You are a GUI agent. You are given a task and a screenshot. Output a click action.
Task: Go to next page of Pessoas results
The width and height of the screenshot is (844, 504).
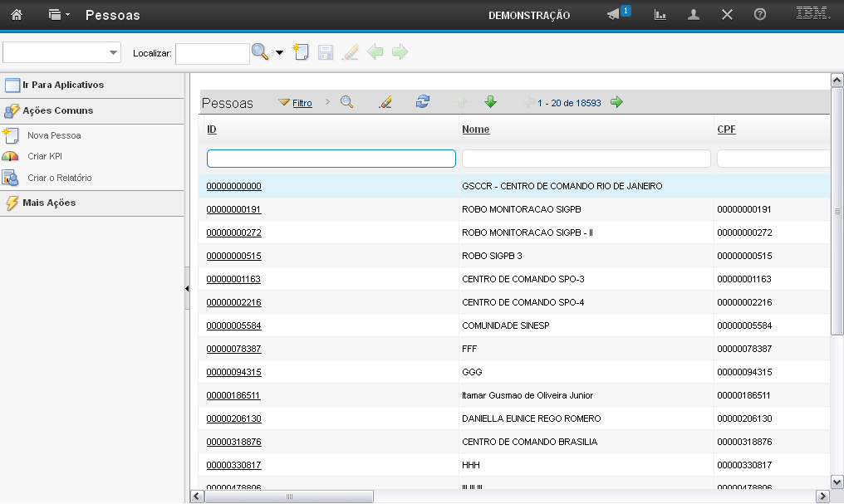[616, 102]
